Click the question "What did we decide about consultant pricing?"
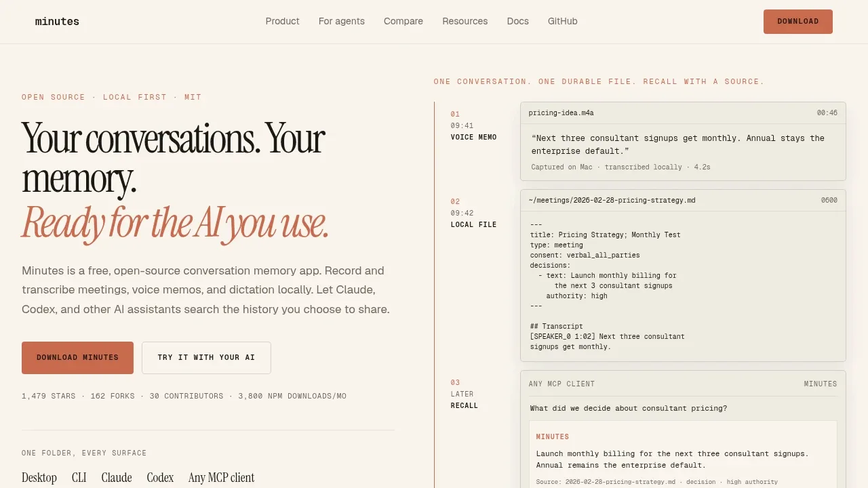The width and height of the screenshot is (868, 488). 629,409
